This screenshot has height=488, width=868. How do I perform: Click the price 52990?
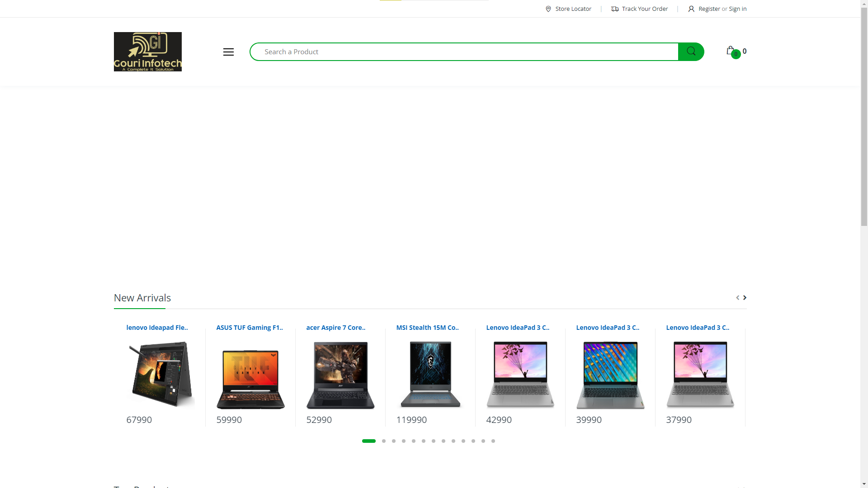tap(319, 420)
